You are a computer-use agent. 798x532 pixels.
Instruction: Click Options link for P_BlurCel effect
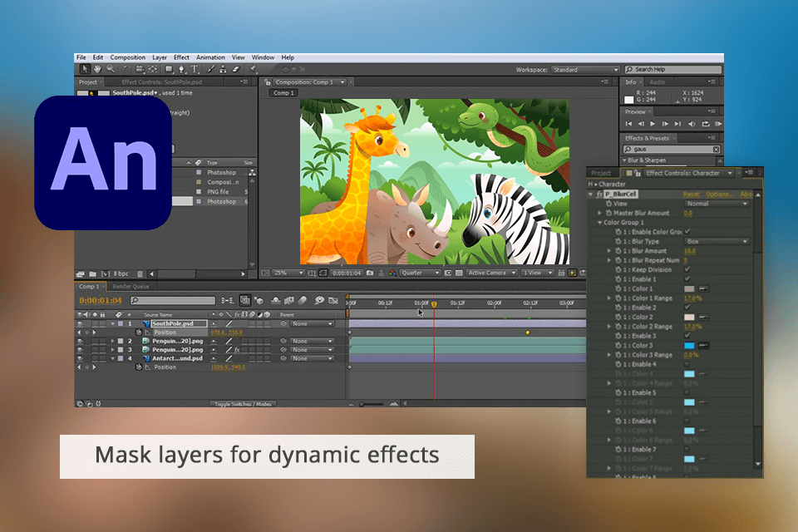[x=719, y=195]
